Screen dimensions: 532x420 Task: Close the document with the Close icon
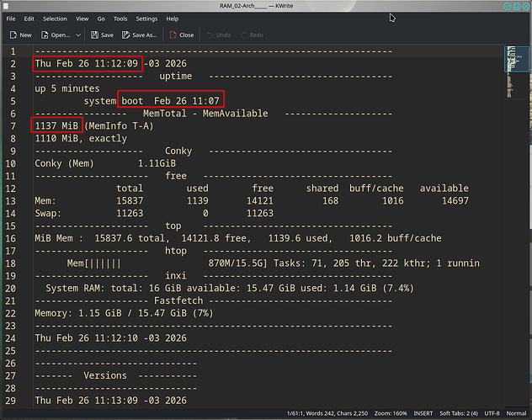pos(173,35)
